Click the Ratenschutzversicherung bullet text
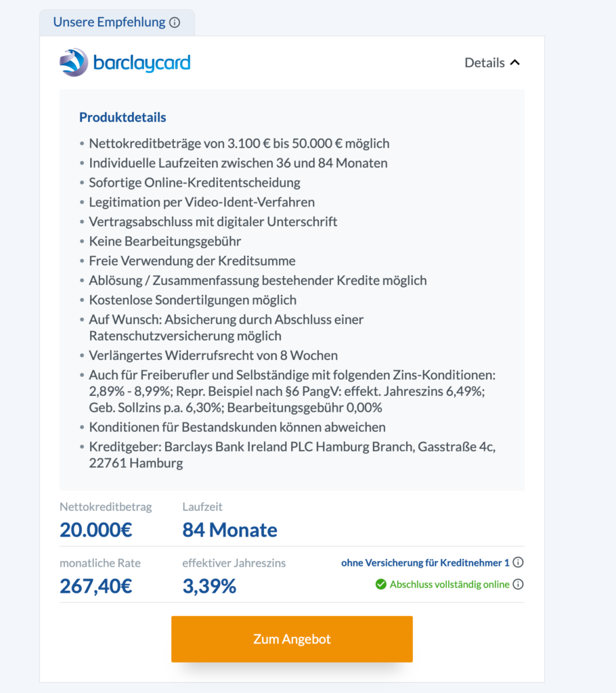Image resolution: width=616 pixels, height=693 pixels. (x=226, y=328)
